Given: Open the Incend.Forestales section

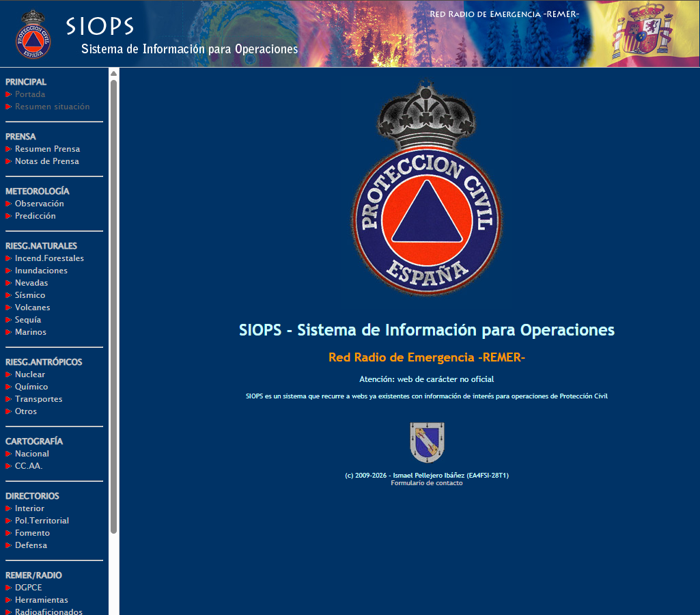Looking at the screenshot, I should [x=49, y=258].
